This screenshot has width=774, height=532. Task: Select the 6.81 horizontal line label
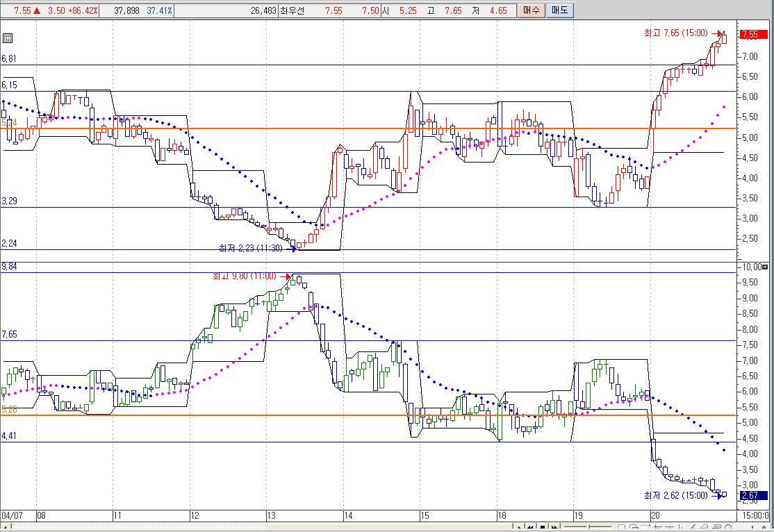[9, 59]
